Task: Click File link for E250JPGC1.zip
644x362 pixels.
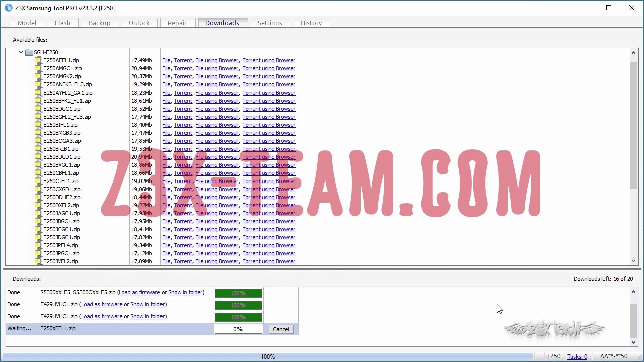Action: [x=166, y=253]
